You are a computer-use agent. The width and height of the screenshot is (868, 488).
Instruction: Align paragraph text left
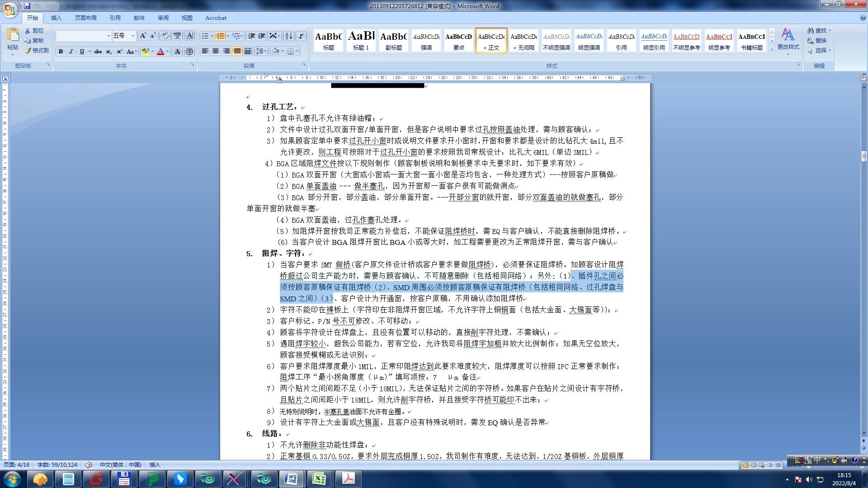(205, 51)
